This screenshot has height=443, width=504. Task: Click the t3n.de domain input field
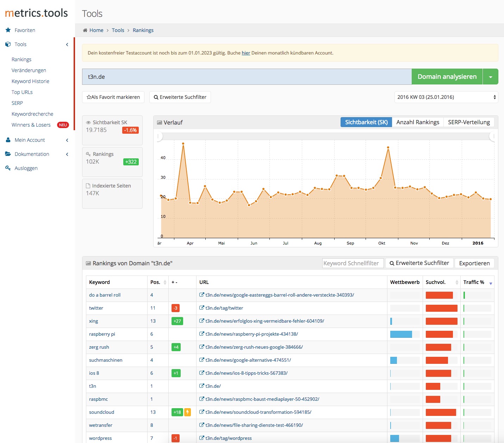coord(247,77)
